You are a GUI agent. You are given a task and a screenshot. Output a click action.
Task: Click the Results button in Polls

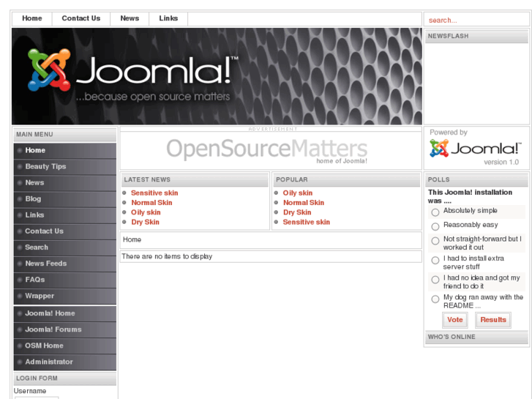click(x=493, y=320)
